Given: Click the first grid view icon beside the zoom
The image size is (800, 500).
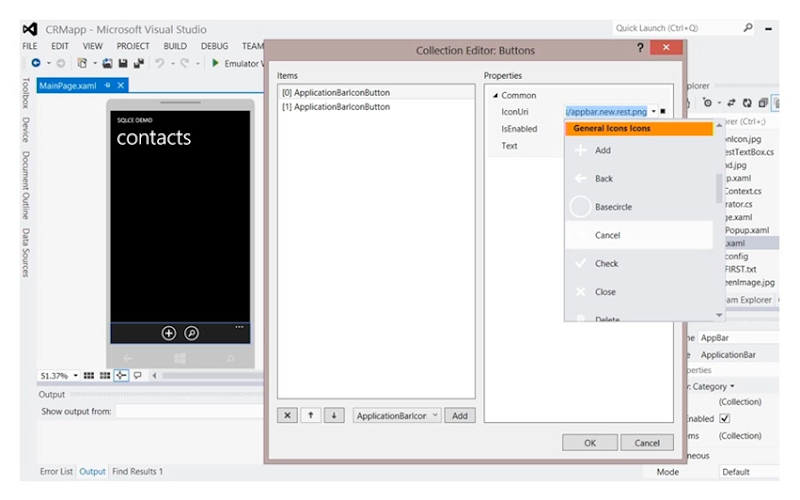Looking at the screenshot, I should click(x=89, y=376).
